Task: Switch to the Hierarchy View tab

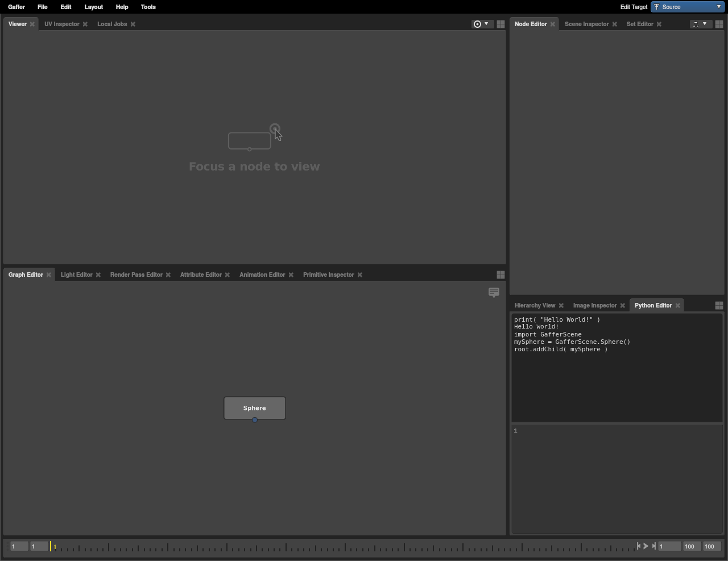Action: point(535,306)
